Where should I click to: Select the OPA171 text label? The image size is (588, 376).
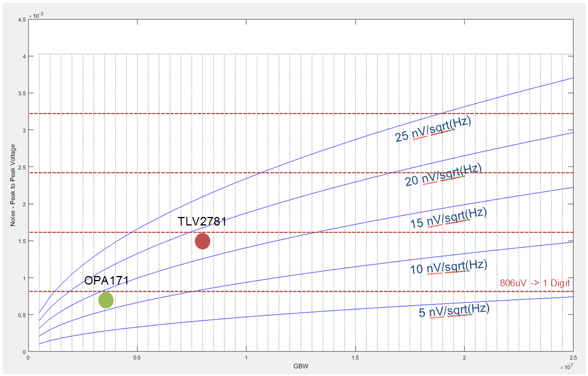click(x=106, y=281)
